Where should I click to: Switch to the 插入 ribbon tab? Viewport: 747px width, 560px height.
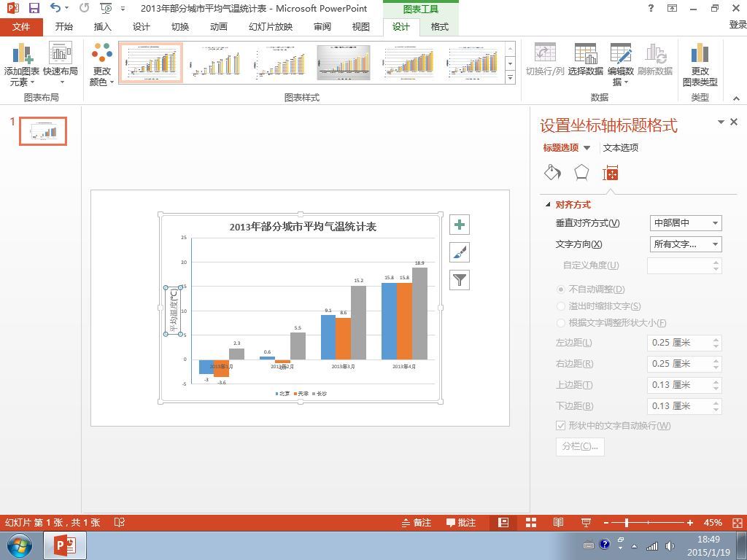[x=102, y=27]
